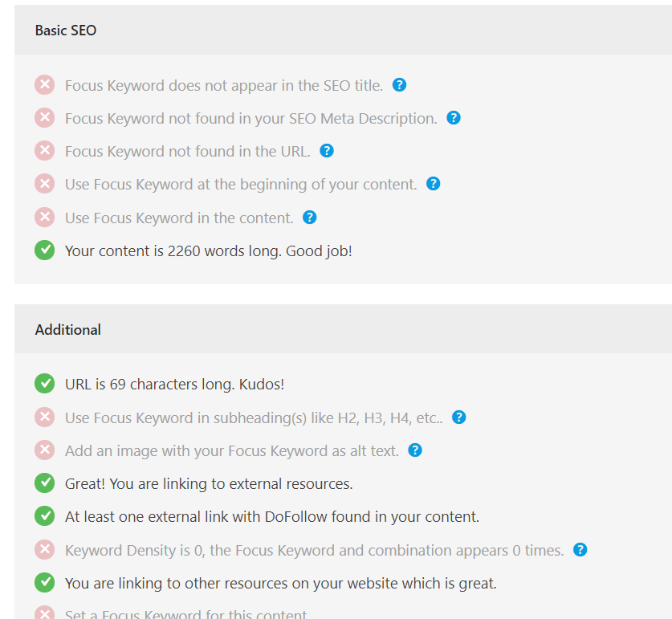This screenshot has height=619, width=672.
Task: Click 'Your content is 2260 words long' message
Action: [208, 250]
